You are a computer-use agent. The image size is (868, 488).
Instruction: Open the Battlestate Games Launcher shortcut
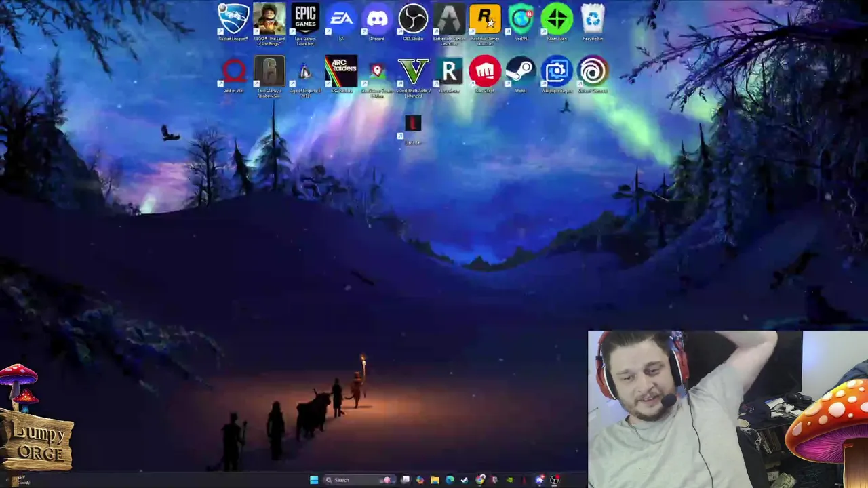point(449,25)
